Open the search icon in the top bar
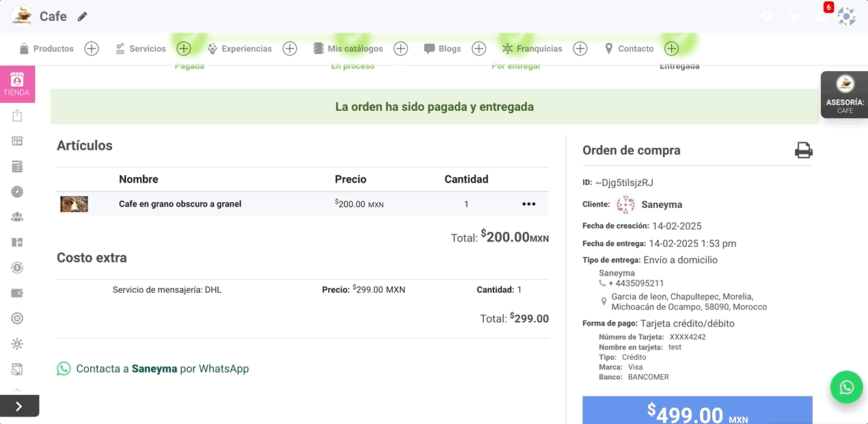Image resolution: width=868 pixels, height=424 pixels. [x=768, y=15]
